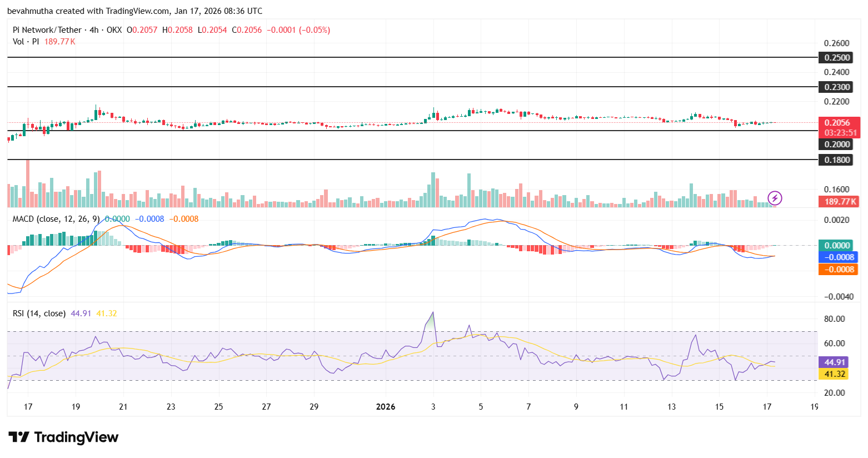Click the 17 date label at far left
Image resolution: width=868 pixels, height=458 pixels.
coord(28,407)
